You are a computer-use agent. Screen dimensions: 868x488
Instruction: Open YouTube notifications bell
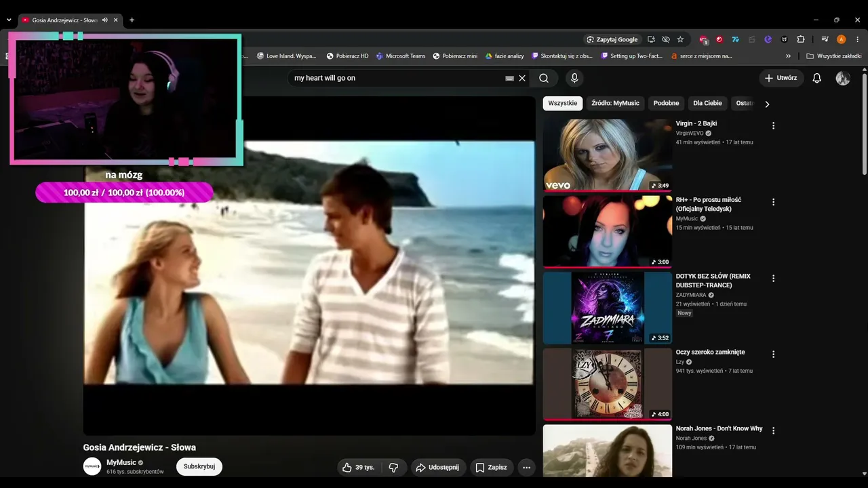(x=817, y=78)
